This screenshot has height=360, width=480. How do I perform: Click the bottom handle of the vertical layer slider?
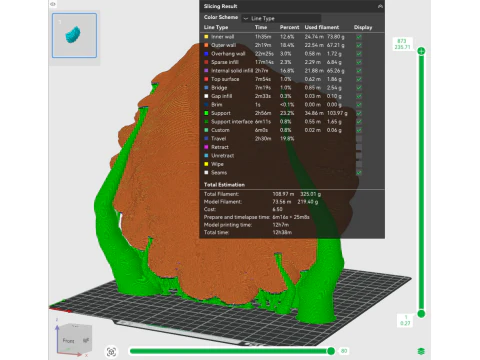pos(421,314)
